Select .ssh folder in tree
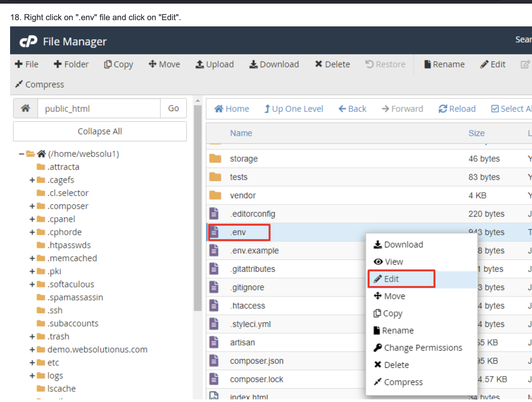 pyautogui.click(x=50, y=310)
